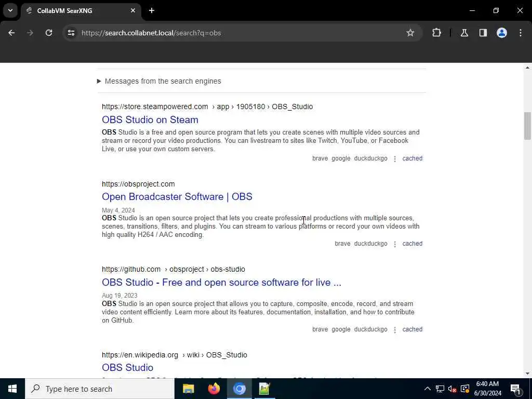Open the Windows Start menu
This screenshot has width=532, height=399.
(12, 389)
